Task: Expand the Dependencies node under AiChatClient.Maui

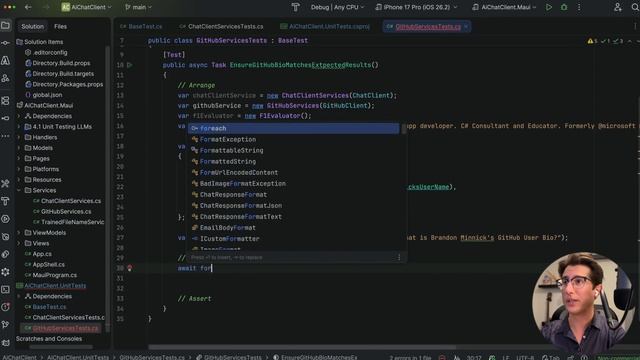Action: [x=19, y=116]
